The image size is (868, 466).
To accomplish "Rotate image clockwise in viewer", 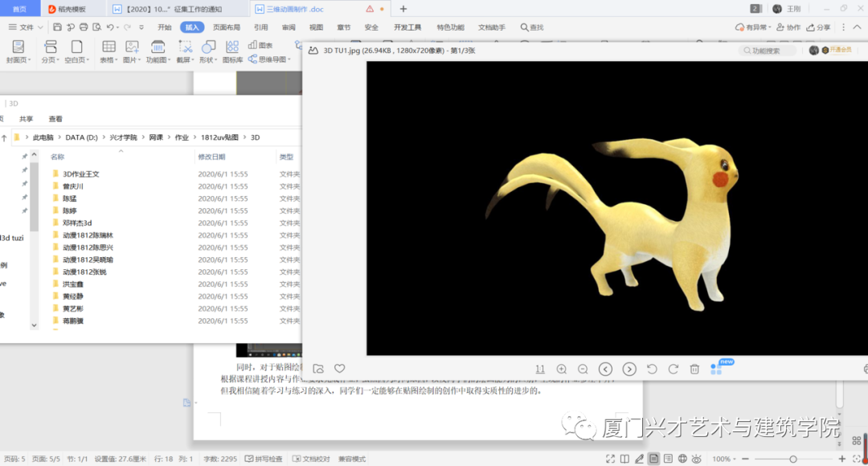I will 674,369.
